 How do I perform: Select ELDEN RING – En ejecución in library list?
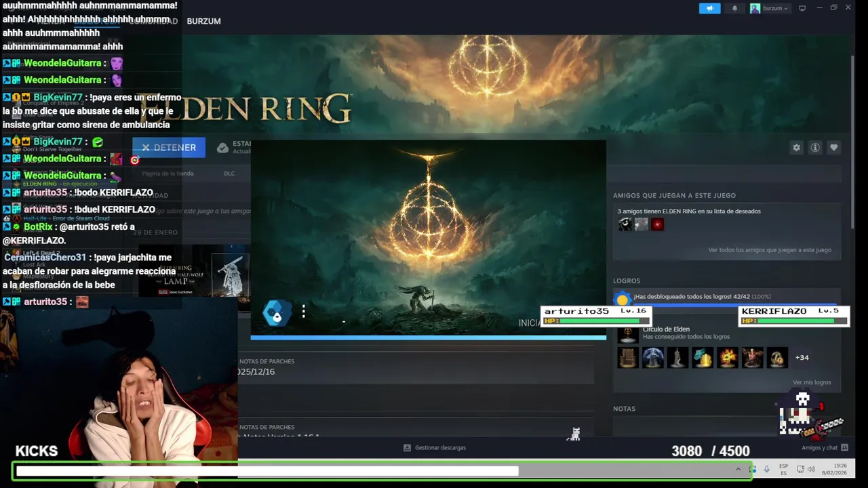coord(60,184)
